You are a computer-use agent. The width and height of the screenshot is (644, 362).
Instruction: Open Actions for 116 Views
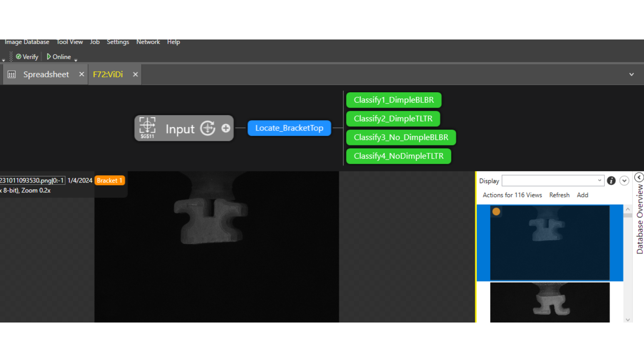(512, 195)
